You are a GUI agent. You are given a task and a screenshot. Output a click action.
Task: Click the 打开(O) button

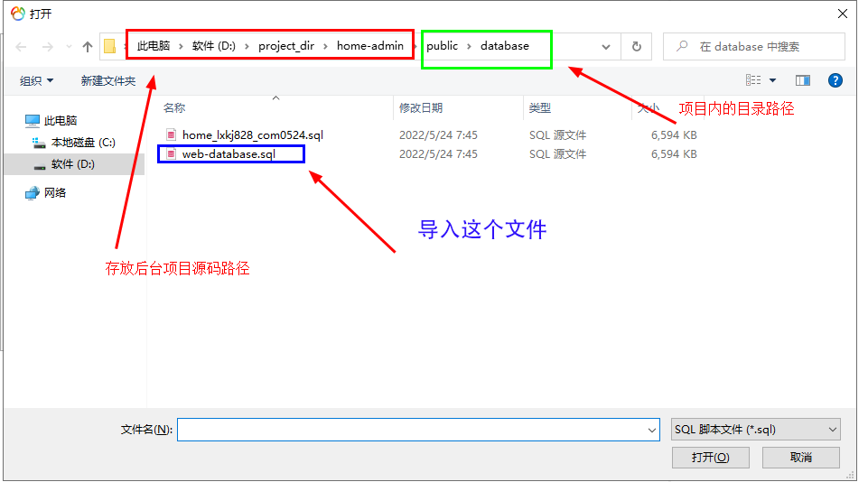710,458
